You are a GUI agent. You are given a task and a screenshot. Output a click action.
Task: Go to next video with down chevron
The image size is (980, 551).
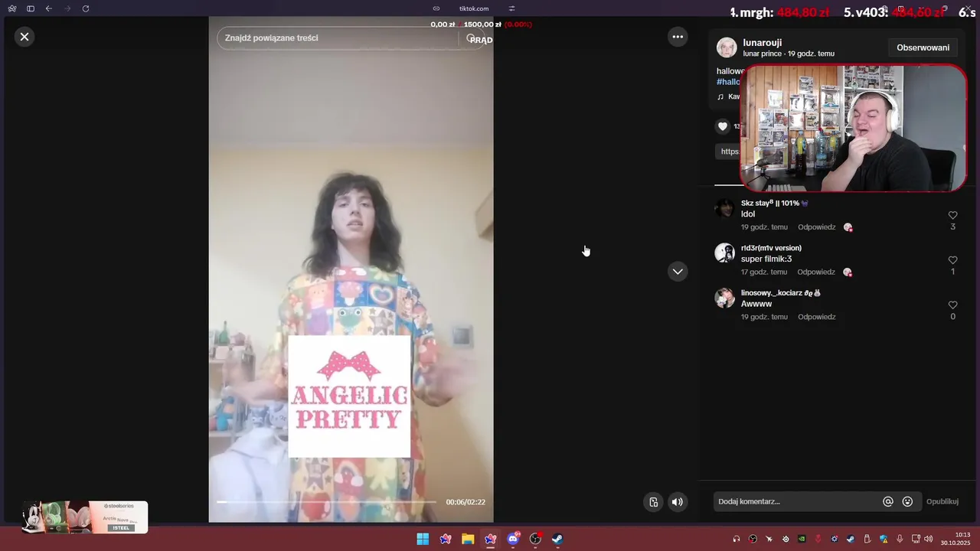tap(678, 272)
